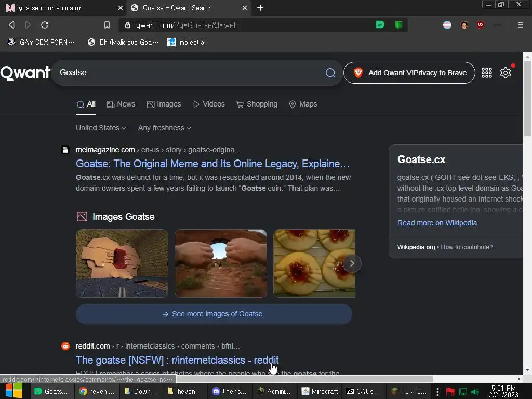Open the uBlock Origin extension icon
Screen dimensions: 532x399
click(481, 25)
